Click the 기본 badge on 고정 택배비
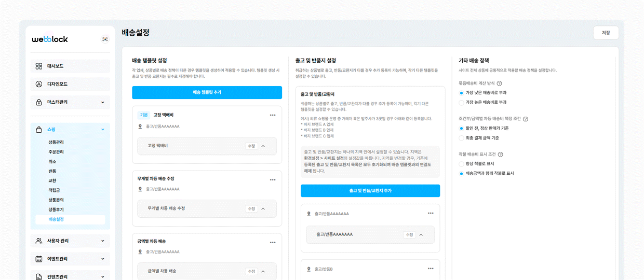Image resolution: width=644 pixels, height=280 pixels. 144,115
